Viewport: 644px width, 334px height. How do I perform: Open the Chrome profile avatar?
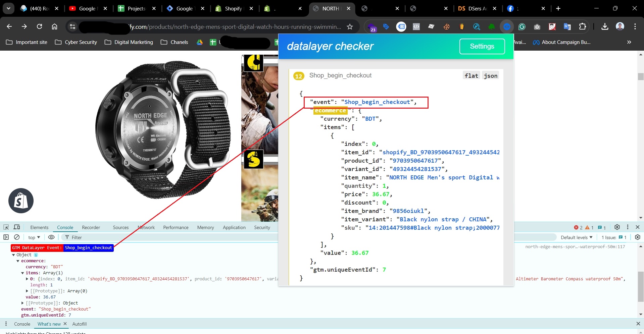coord(620,26)
